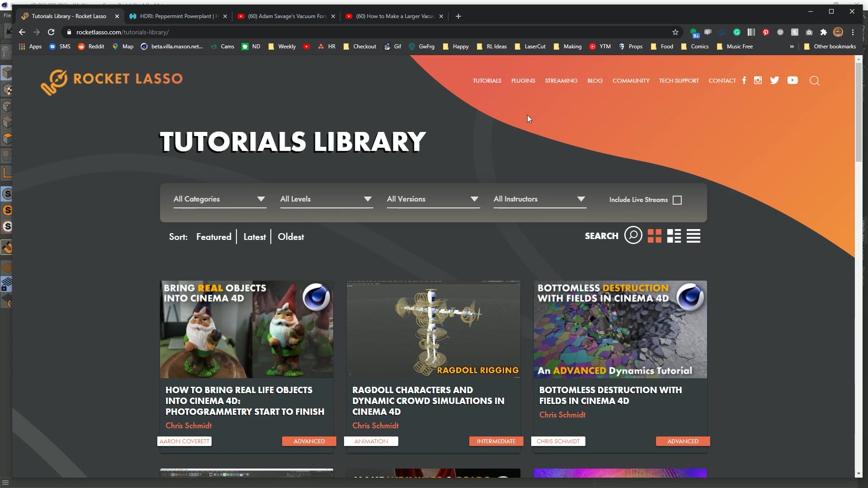
Task: Open the Ragdoll Rigging tutorial thumbnail
Action: (433, 329)
